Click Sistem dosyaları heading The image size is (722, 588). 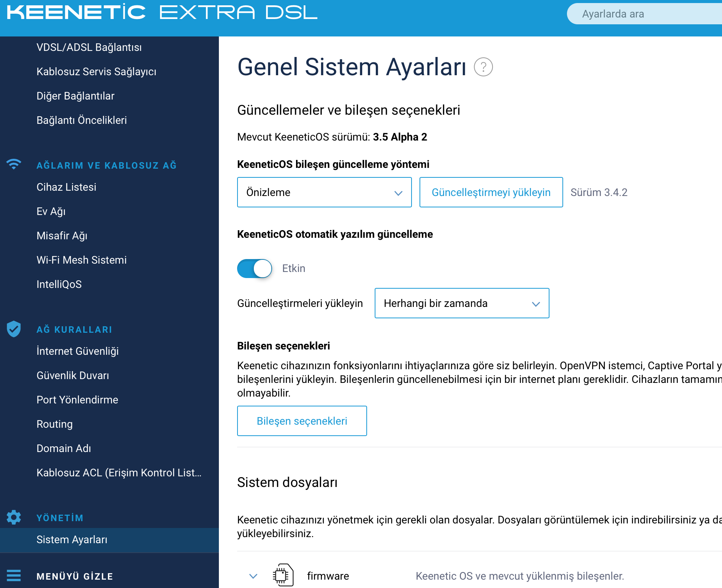coord(287,482)
